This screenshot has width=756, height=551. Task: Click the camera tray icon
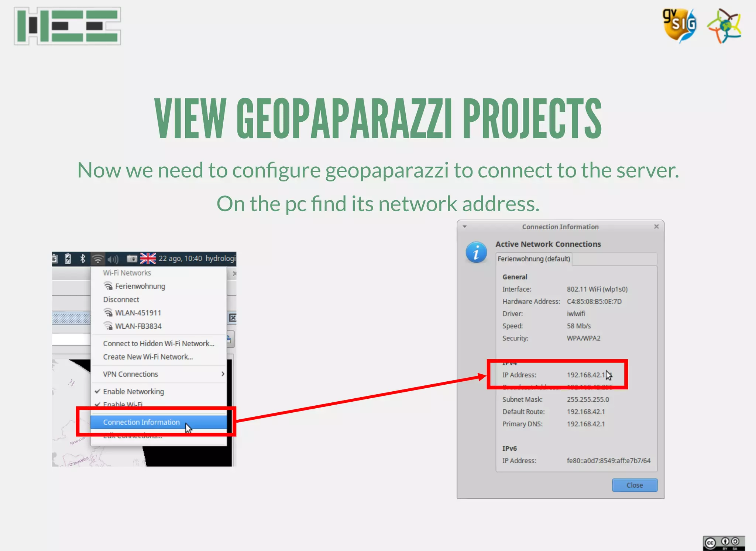pyautogui.click(x=132, y=259)
